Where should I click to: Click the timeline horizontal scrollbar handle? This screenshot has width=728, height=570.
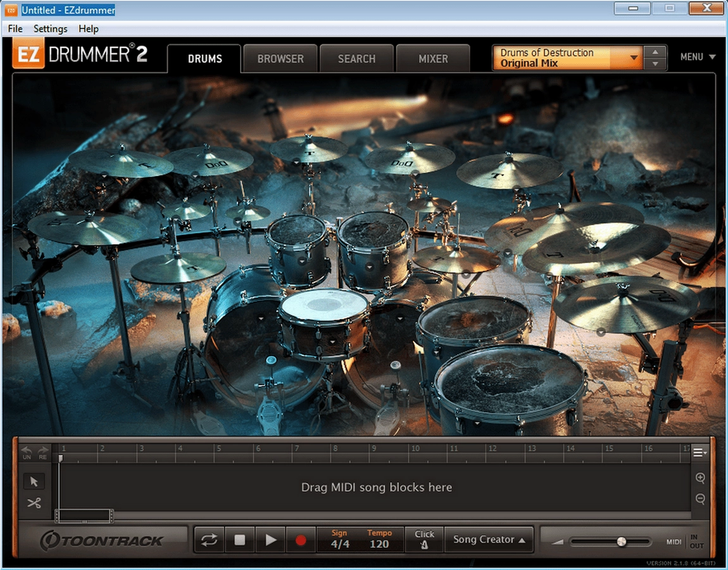click(84, 515)
